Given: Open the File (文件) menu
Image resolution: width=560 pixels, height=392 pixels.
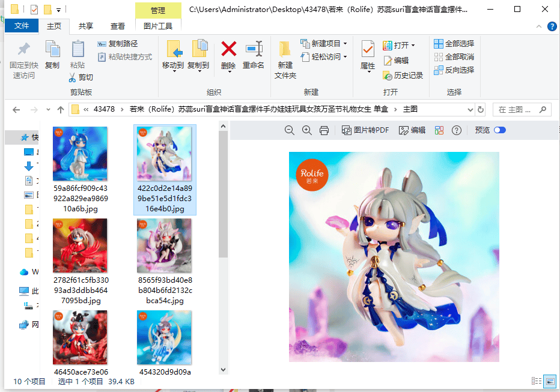Looking at the screenshot, I should click(x=22, y=26).
